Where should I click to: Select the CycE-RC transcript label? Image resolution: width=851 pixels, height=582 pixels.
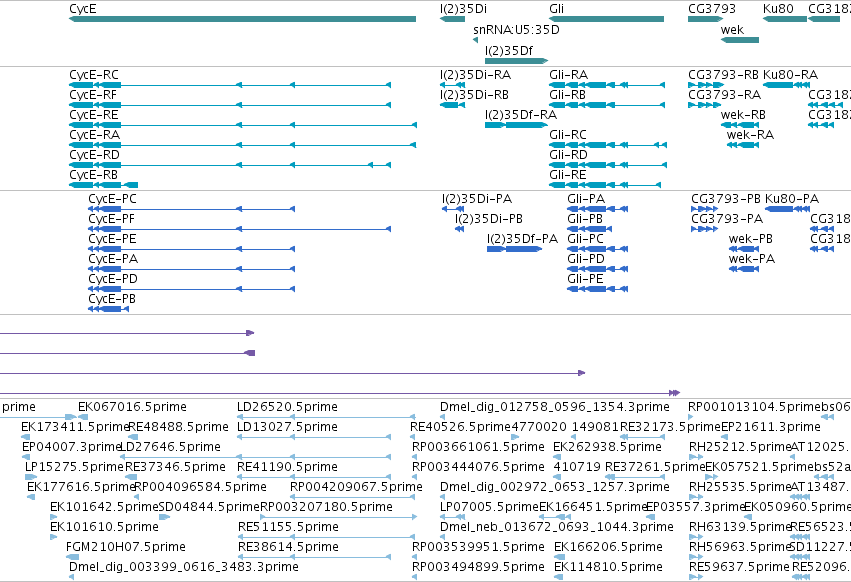(94, 75)
